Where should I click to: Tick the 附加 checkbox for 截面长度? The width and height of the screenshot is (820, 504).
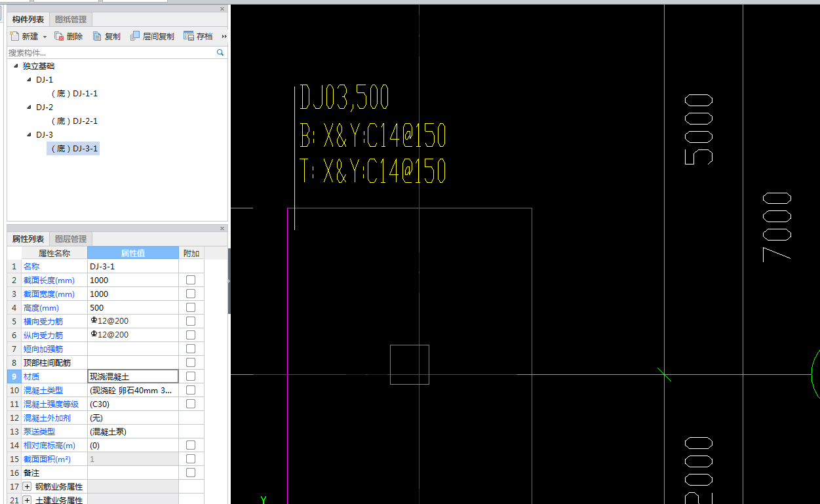pyautogui.click(x=191, y=280)
